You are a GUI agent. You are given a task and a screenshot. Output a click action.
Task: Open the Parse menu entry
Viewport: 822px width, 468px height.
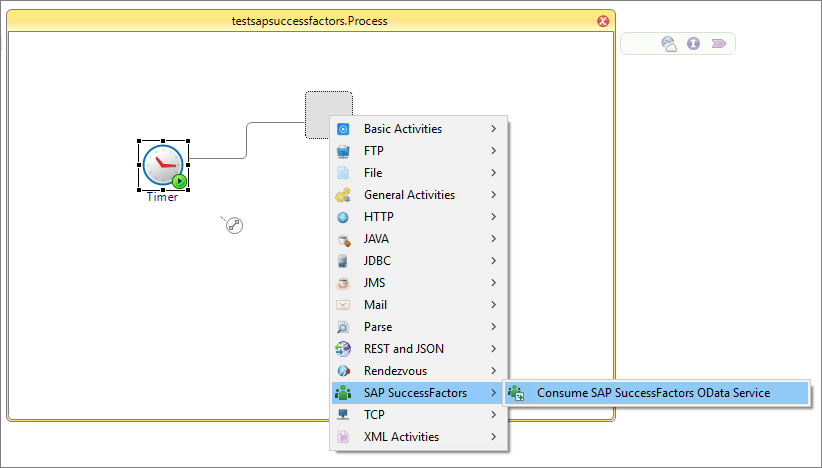(x=419, y=327)
